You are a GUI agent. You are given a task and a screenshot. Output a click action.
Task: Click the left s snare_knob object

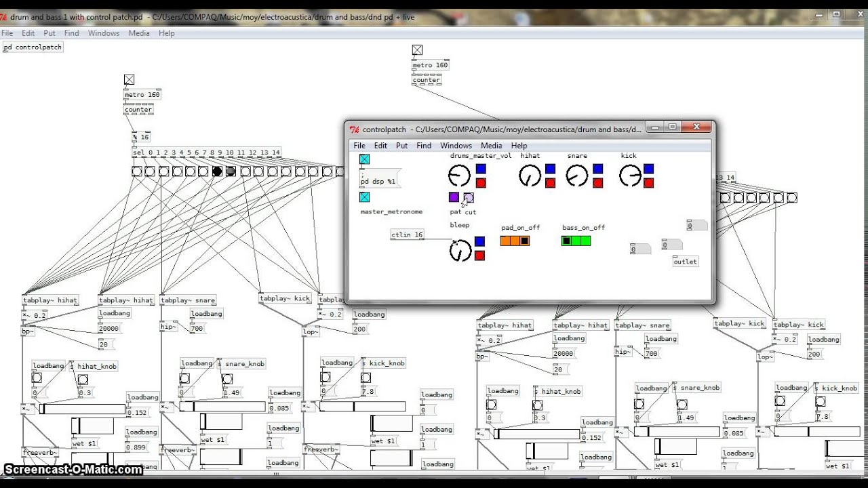[241, 364]
